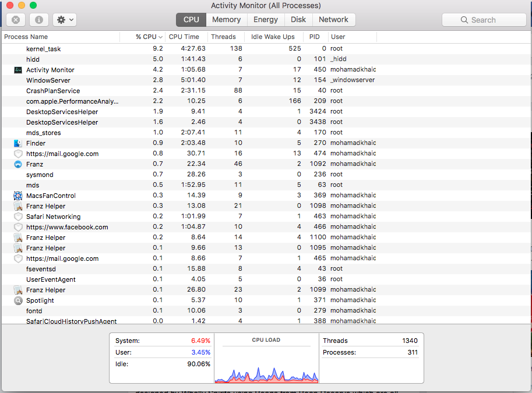The width and height of the screenshot is (532, 393).
Task: Click icon of Franz Helper PID 1100
Action: click(x=18, y=238)
